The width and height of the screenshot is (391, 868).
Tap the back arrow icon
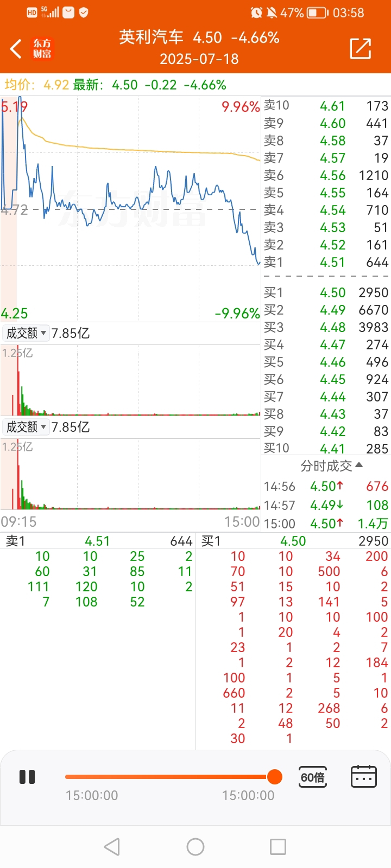[x=16, y=48]
